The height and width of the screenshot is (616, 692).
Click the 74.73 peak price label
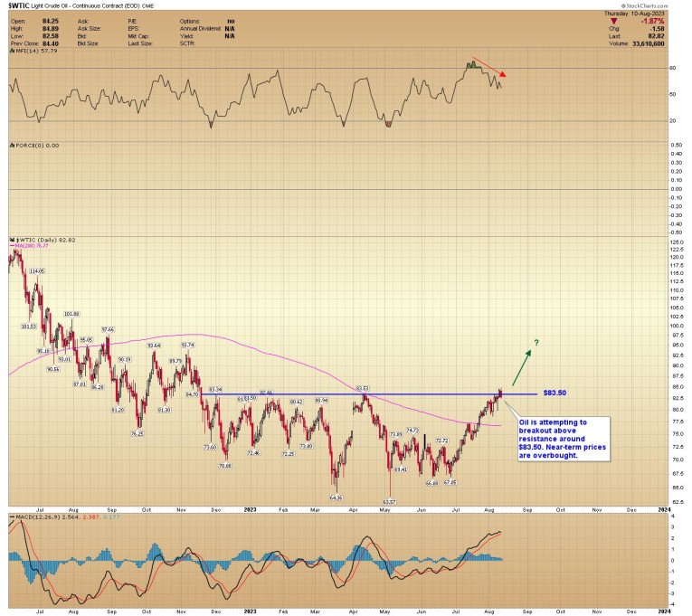click(412, 431)
